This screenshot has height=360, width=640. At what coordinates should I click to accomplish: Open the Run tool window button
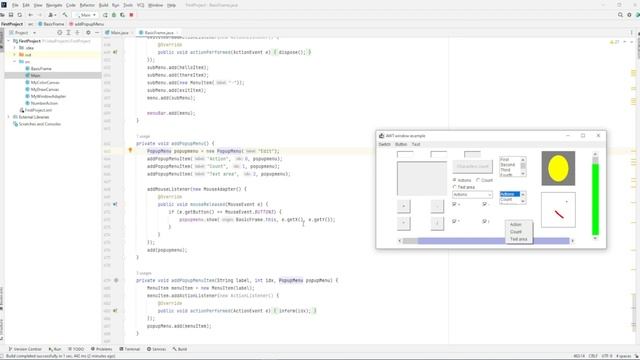55,349
